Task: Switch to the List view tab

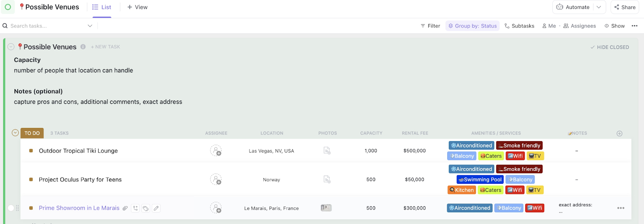Action: (x=102, y=7)
